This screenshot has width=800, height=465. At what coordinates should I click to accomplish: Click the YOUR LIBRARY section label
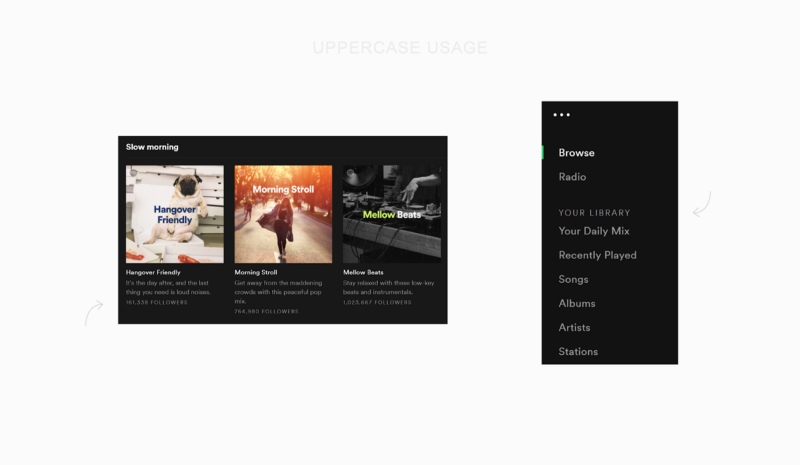594,212
